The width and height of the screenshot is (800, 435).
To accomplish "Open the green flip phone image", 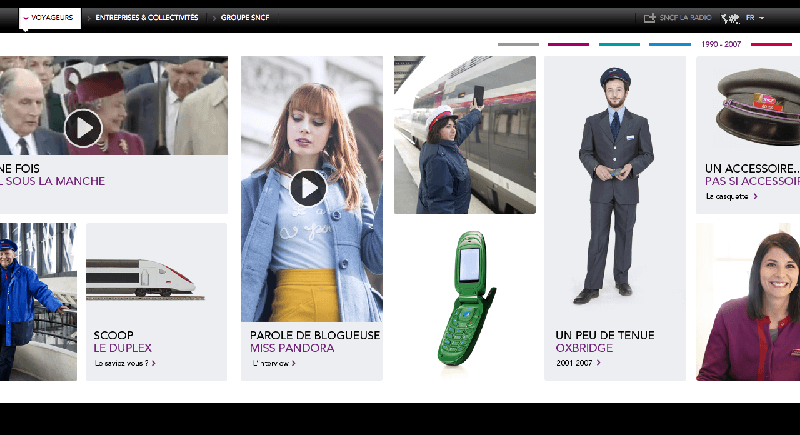I will [467, 298].
